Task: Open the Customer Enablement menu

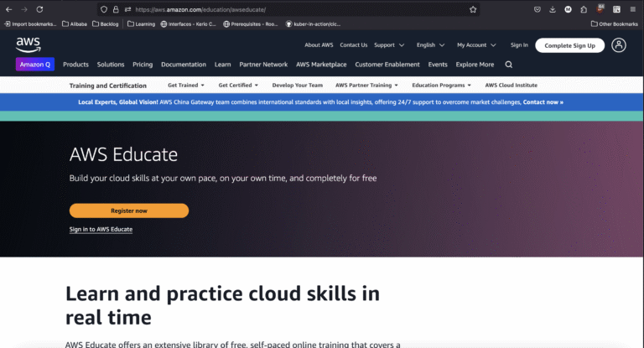Action: click(x=387, y=65)
